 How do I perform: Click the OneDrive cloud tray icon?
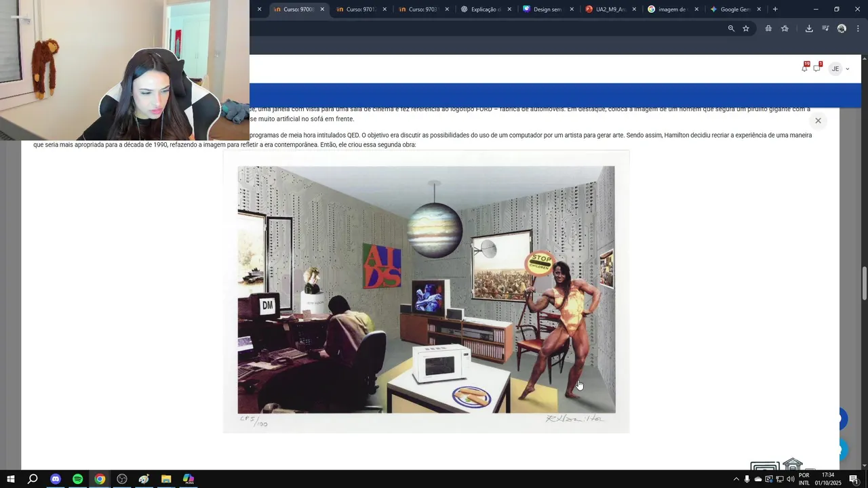click(758, 479)
